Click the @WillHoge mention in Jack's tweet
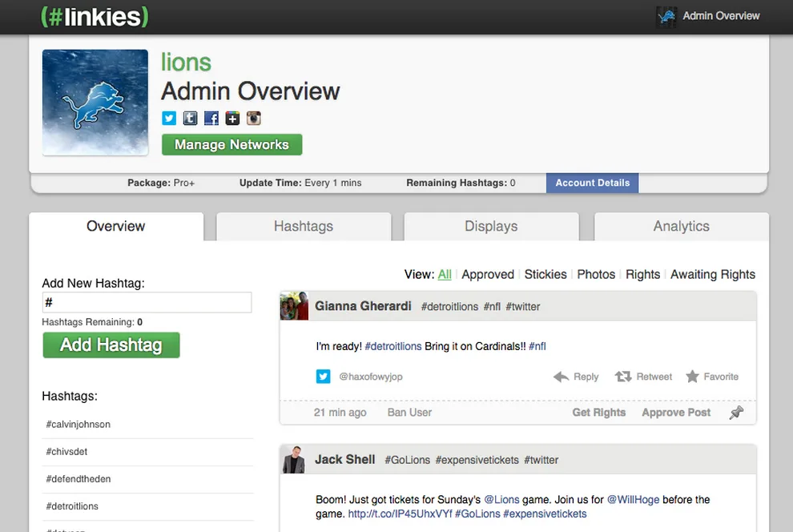 point(633,499)
